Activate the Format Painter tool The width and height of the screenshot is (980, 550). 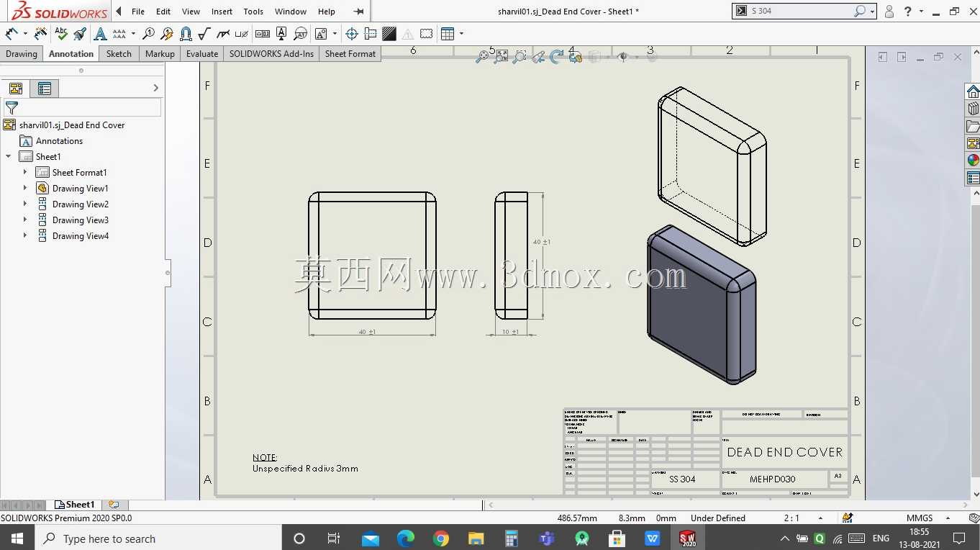(80, 33)
